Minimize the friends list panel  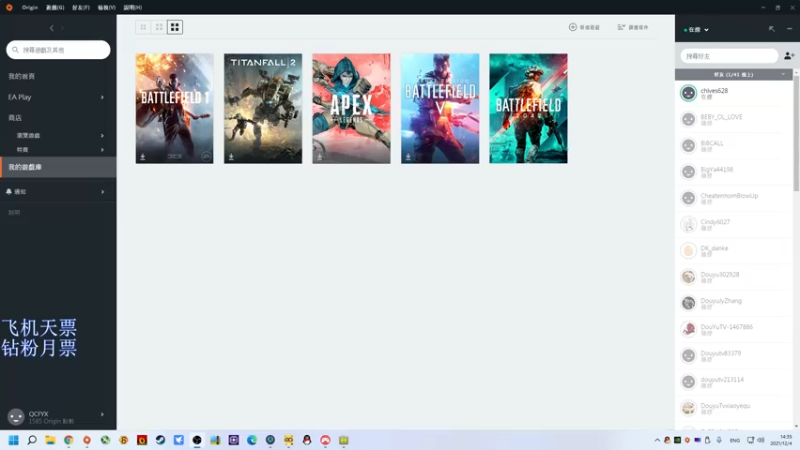click(x=789, y=29)
